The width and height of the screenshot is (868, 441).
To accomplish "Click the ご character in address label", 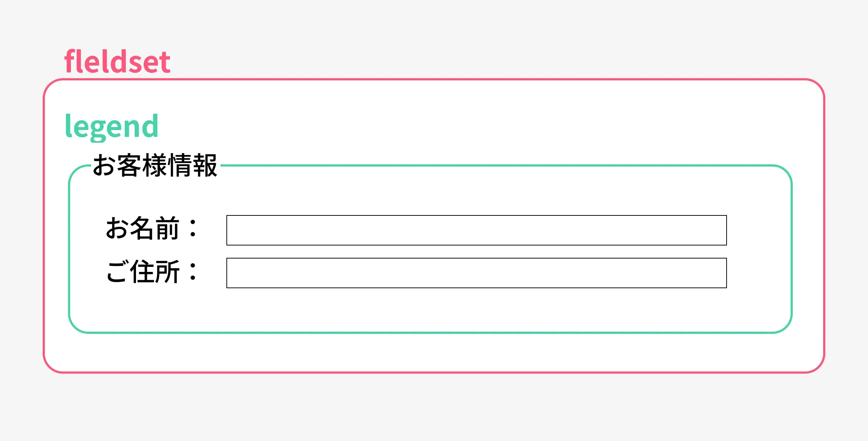I will coord(116,272).
